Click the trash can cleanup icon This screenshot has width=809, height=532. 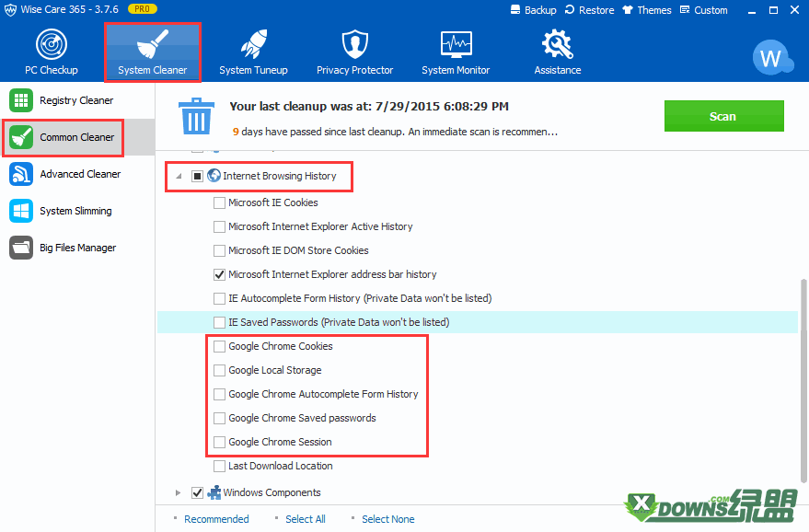pos(196,117)
